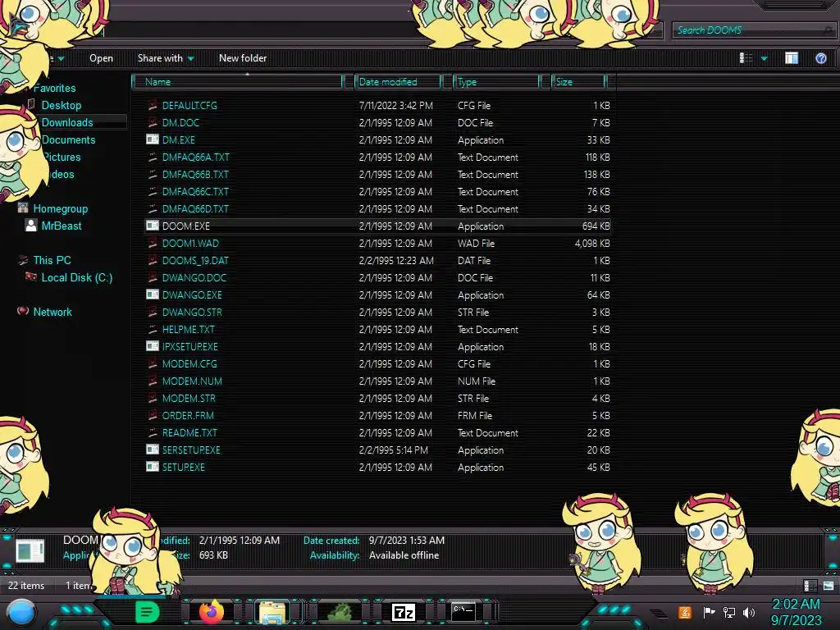The image size is (840, 630).
Task: Toggle the preview pane icon
Action: coord(792,58)
